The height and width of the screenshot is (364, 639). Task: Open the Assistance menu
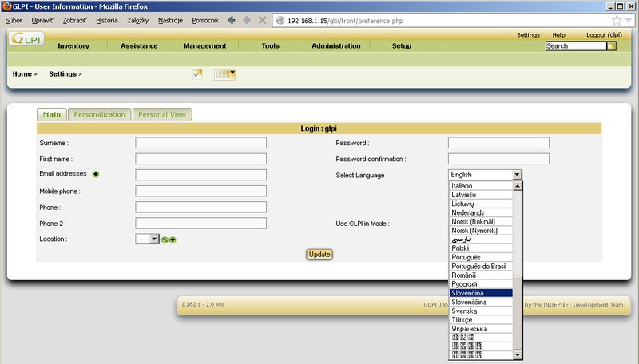click(139, 46)
